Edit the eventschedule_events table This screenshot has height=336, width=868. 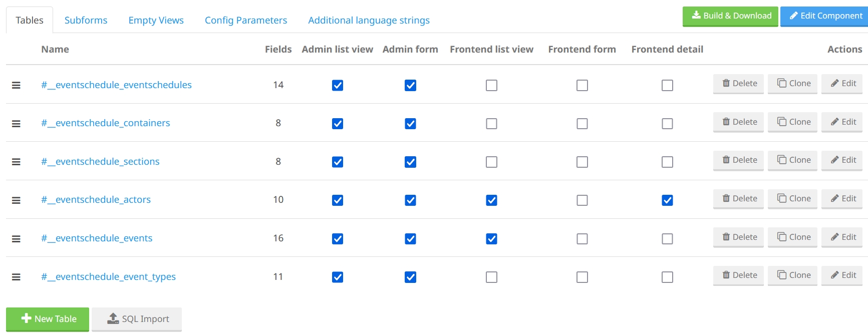click(842, 237)
